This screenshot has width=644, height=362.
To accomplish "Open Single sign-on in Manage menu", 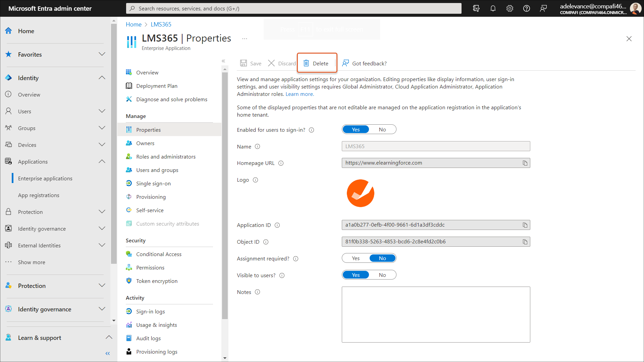I will click(x=153, y=184).
